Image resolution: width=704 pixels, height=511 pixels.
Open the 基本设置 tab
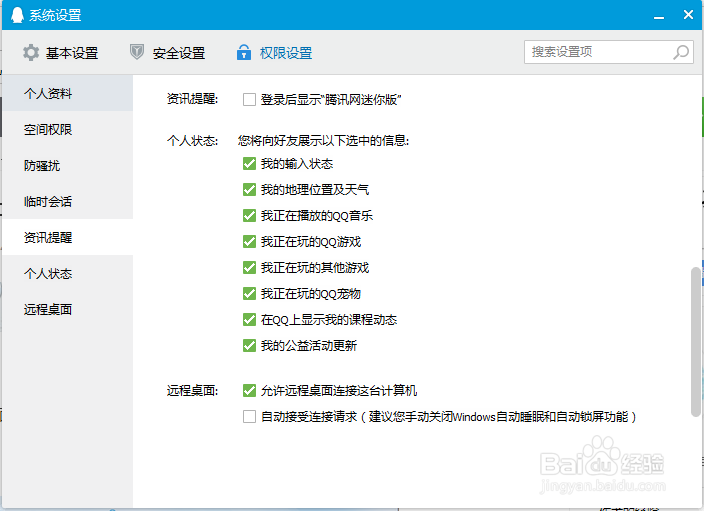coord(61,53)
